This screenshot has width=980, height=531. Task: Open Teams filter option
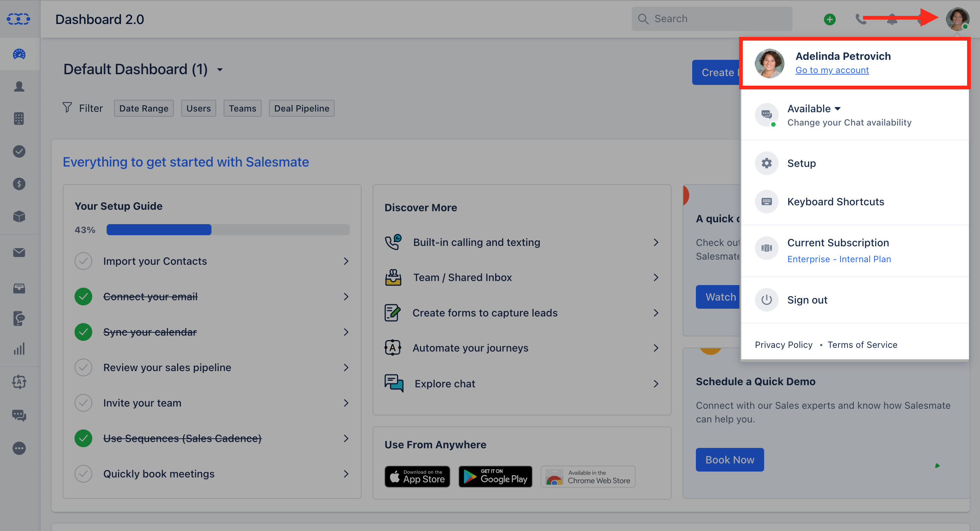point(242,109)
